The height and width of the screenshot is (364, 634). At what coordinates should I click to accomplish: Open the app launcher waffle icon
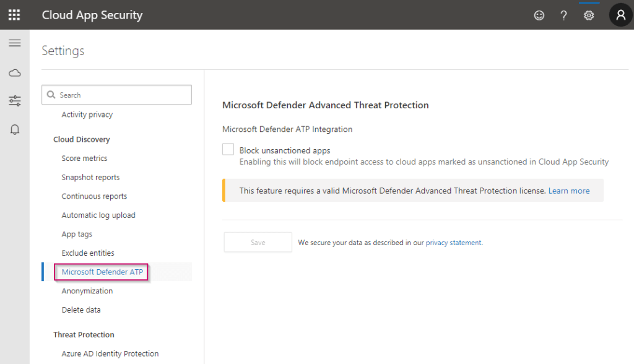coord(14,15)
